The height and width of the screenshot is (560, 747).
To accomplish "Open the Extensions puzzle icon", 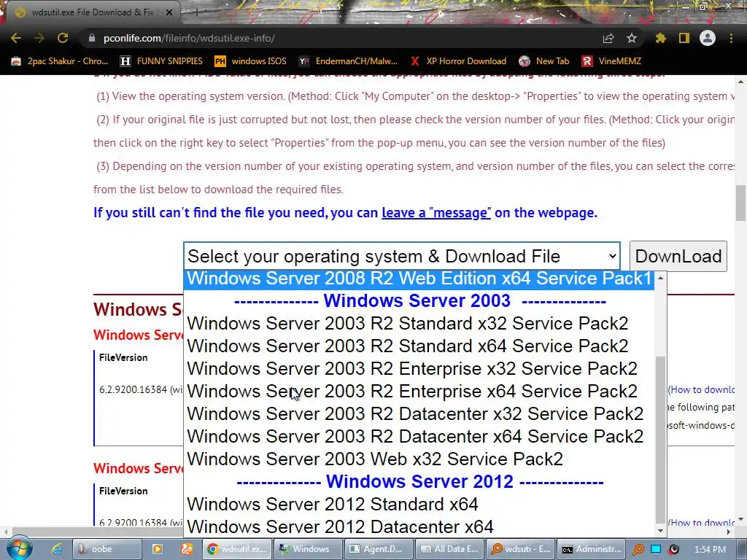I will click(661, 38).
